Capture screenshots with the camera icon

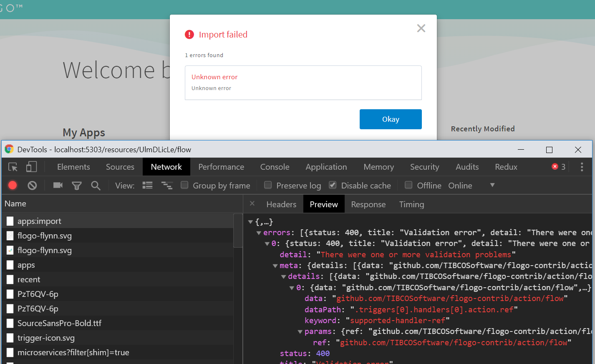58,185
